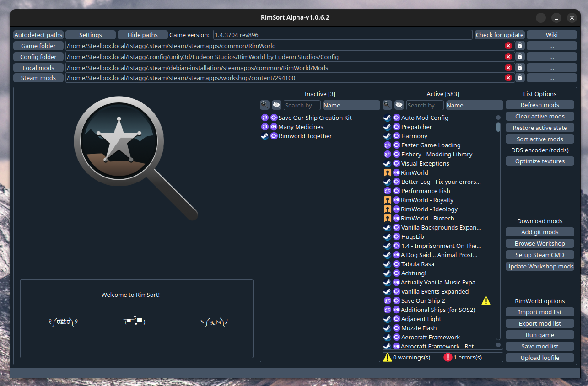
Task: Click the Game folder label button
Action: click(38, 46)
